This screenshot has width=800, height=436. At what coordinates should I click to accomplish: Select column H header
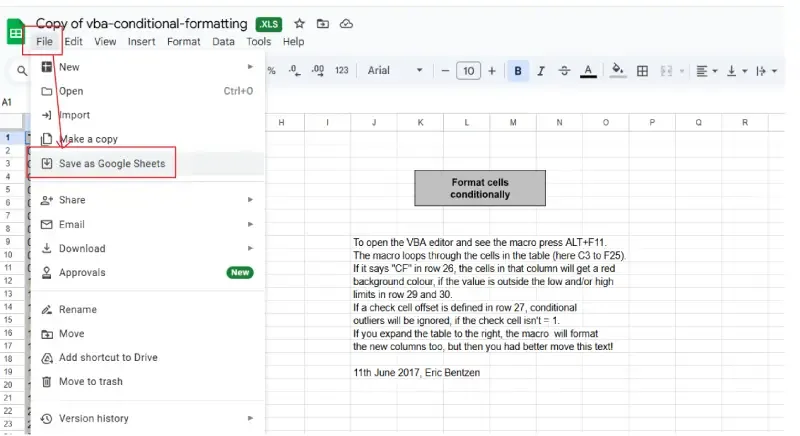coord(281,122)
